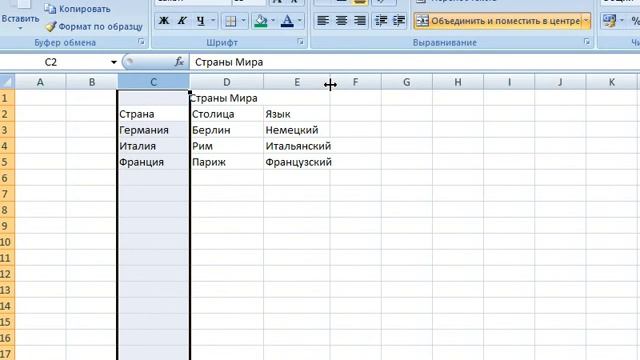Click Формат по образцу
This screenshot has width=640, height=360.
click(x=94, y=27)
